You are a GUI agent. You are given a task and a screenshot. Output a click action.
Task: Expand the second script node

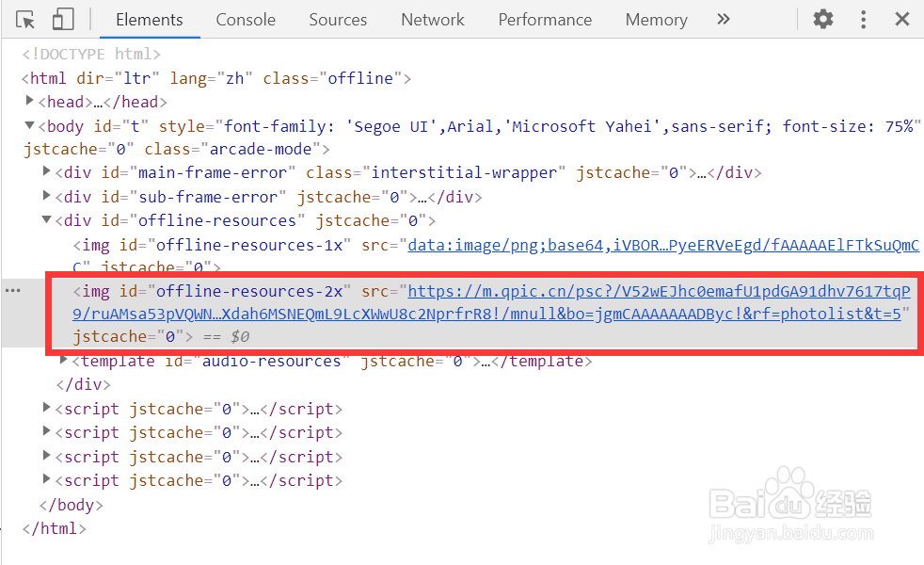46,431
